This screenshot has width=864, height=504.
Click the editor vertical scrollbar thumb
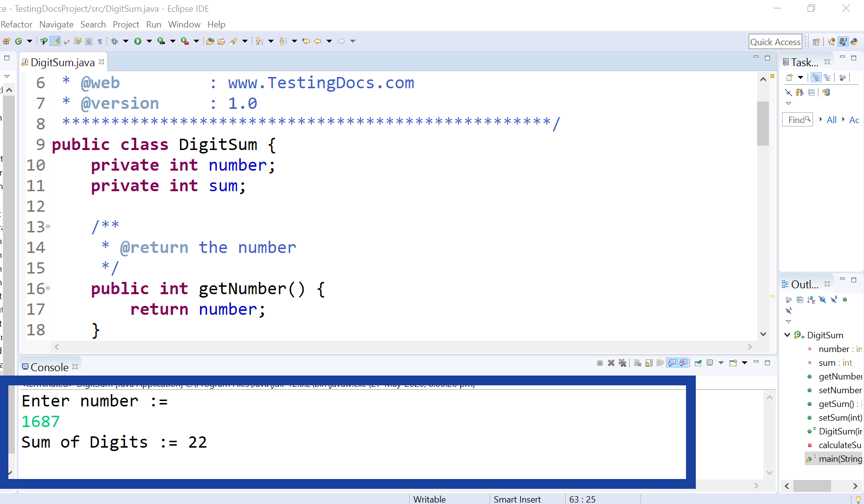(762, 123)
